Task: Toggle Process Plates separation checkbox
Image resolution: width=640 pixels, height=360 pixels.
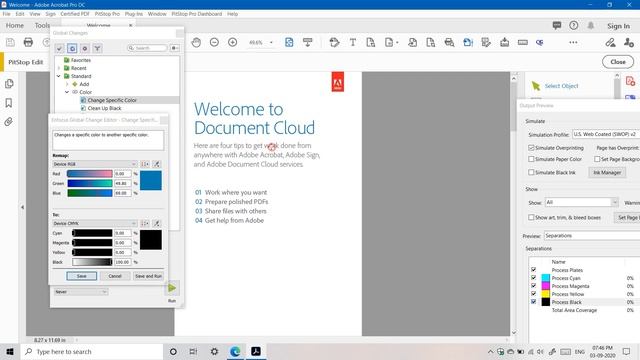Action: pos(533,270)
